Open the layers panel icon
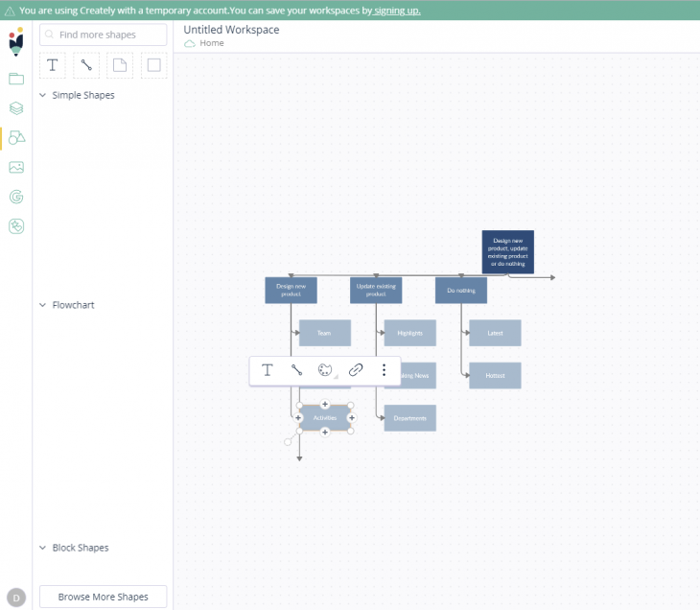The image size is (700, 610). (16, 108)
